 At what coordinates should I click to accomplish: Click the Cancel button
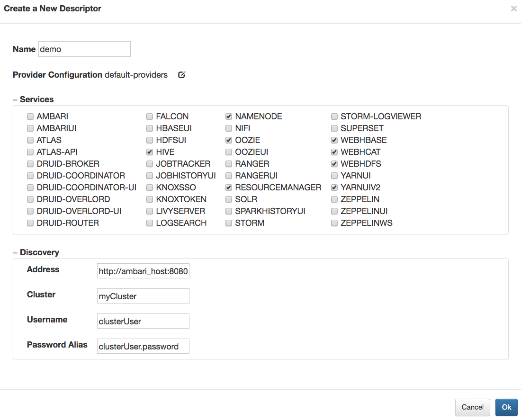pyautogui.click(x=472, y=407)
